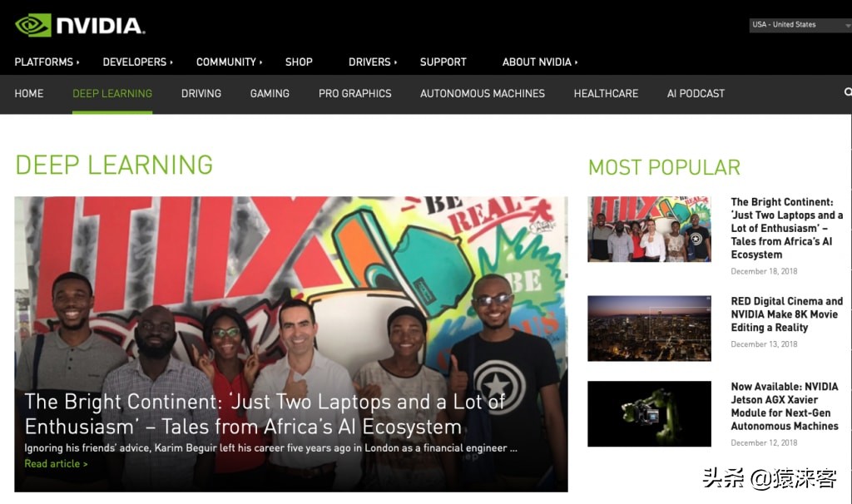
Task: Click the Read article link
Action: click(56, 464)
